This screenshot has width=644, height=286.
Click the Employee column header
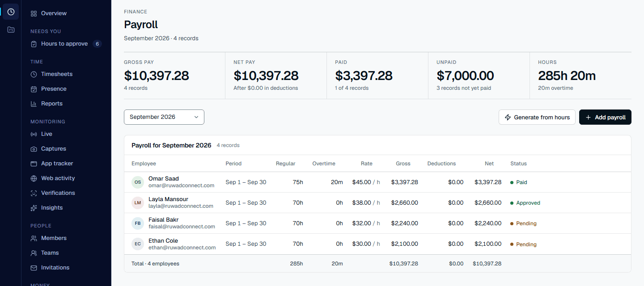(144, 164)
